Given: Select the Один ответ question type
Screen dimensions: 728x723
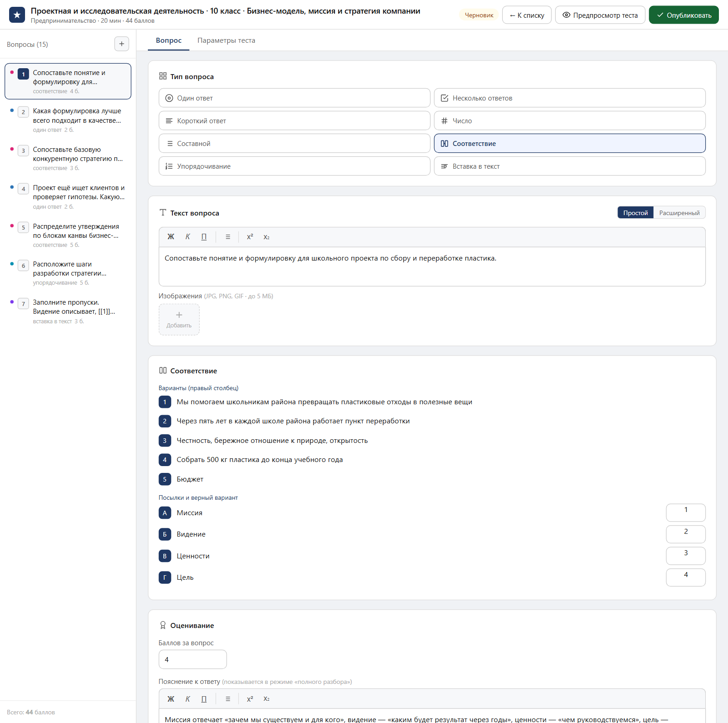Looking at the screenshot, I should pos(294,98).
